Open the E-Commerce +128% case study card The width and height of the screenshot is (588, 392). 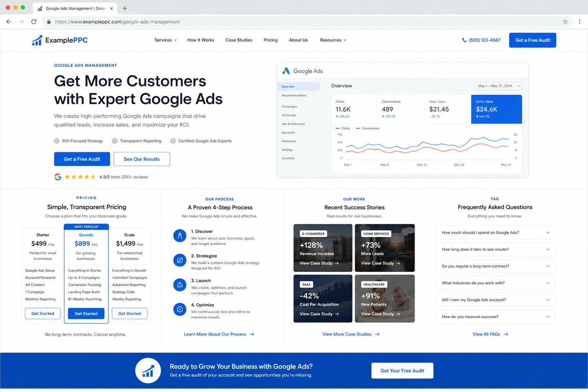(x=323, y=248)
